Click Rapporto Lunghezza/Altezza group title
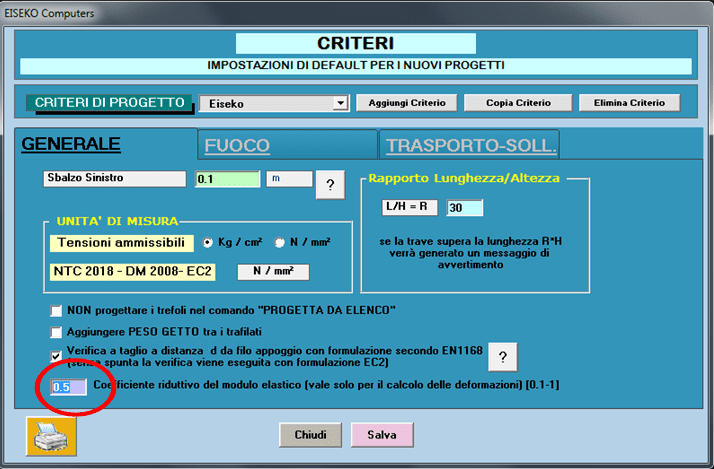The image size is (714, 469). [464, 178]
